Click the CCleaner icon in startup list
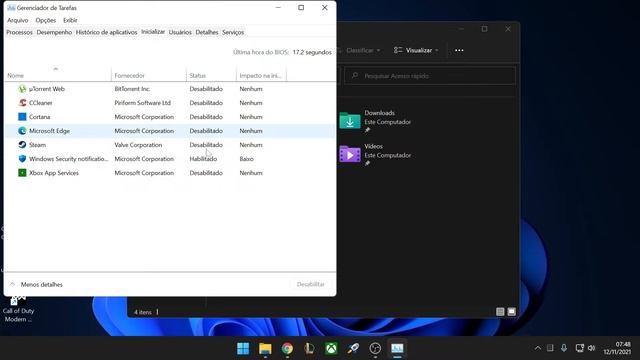Image resolution: width=640 pixels, height=360 pixels. point(22,103)
